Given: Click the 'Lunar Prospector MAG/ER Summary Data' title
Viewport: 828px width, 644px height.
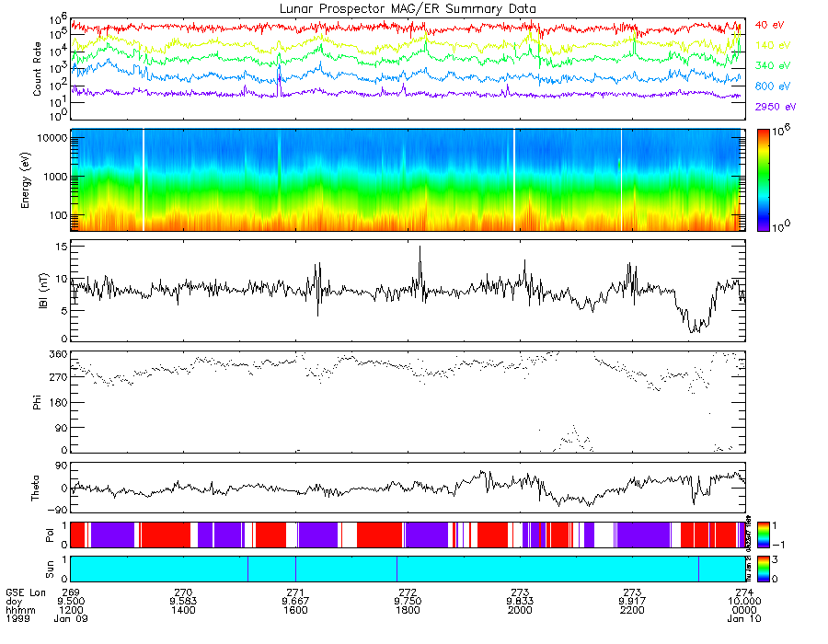Looking at the screenshot, I should 408,9.
